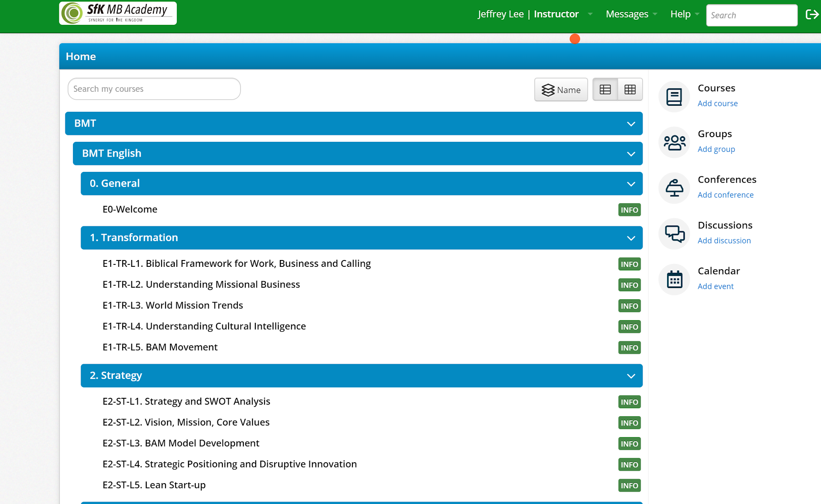Click the Calendar icon in the sidebar
This screenshot has height=504, width=821.
pyautogui.click(x=674, y=279)
